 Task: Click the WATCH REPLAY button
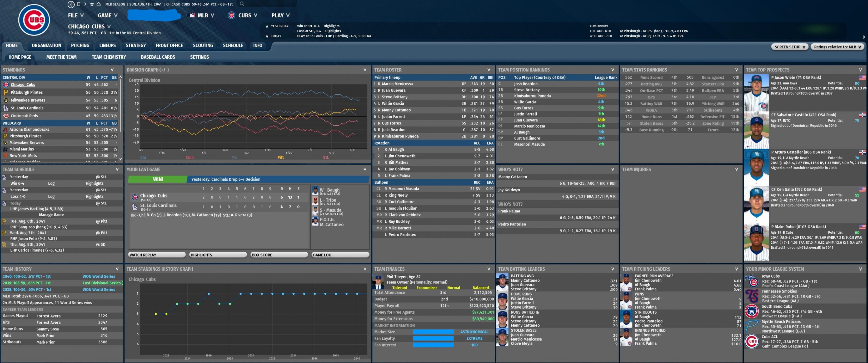click(157, 255)
